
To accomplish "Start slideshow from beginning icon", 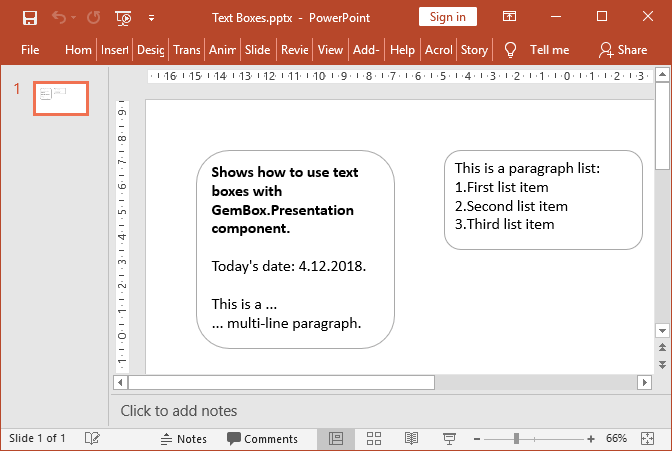I will click(123, 17).
